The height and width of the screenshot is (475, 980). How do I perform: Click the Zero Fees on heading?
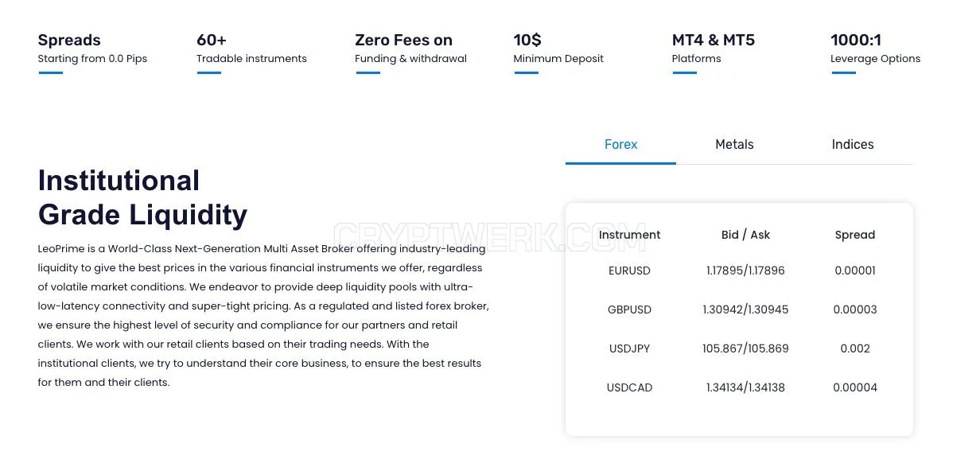[x=403, y=40]
